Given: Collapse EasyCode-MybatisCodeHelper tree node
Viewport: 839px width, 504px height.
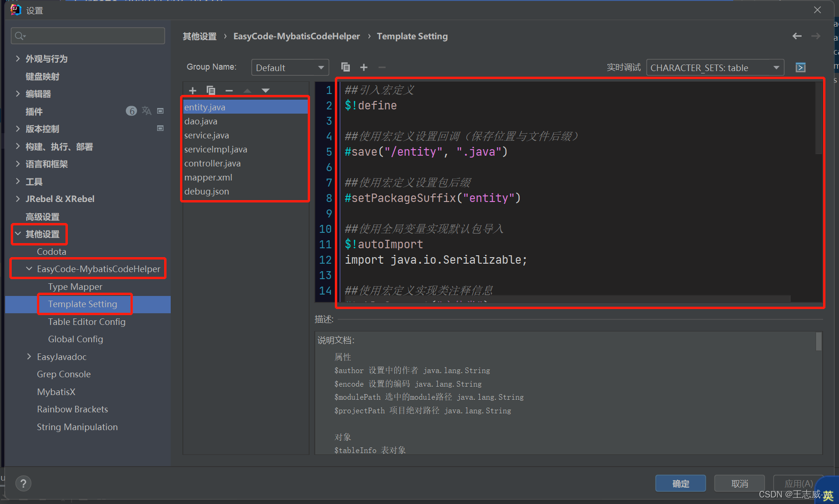Looking at the screenshot, I should click(29, 269).
